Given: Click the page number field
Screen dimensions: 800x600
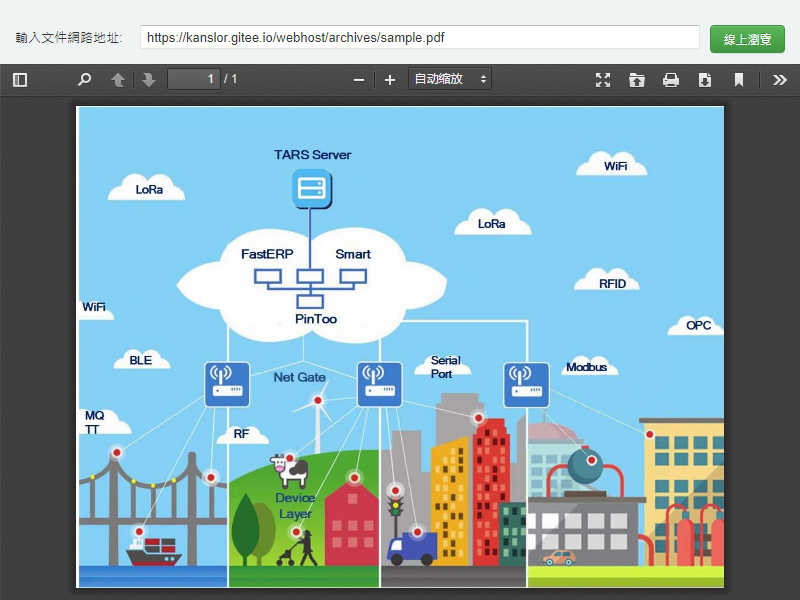Looking at the screenshot, I should (x=194, y=79).
